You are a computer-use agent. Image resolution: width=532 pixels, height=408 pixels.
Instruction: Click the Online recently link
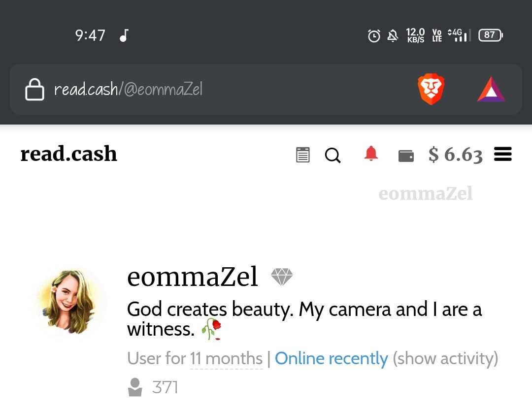tap(331, 358)
